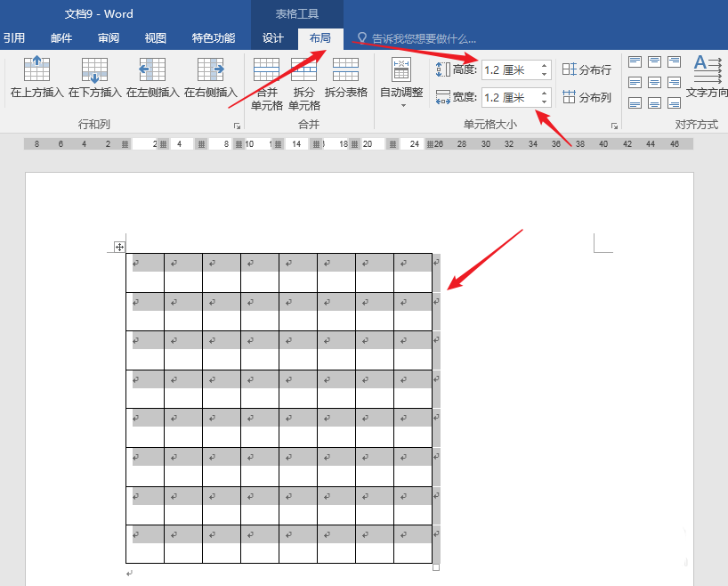Select align top center icon
The image size is (728, 586).
click(x=655, y=61)
